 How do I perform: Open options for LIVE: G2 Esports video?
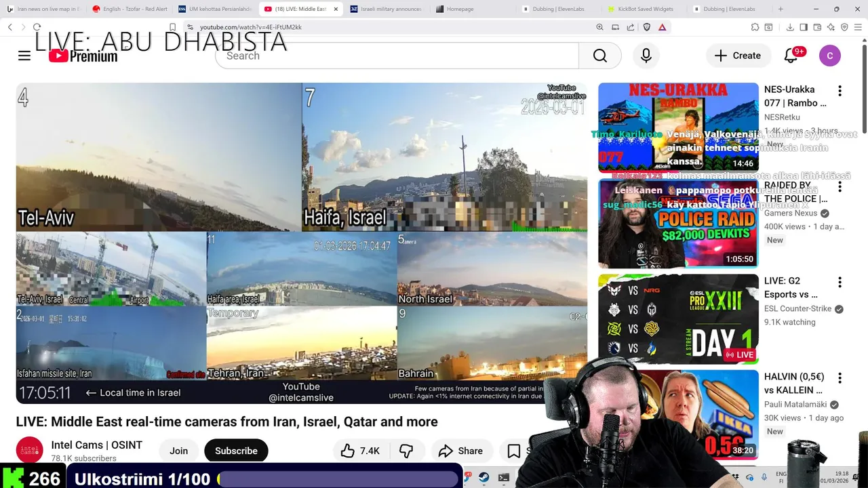840,283
